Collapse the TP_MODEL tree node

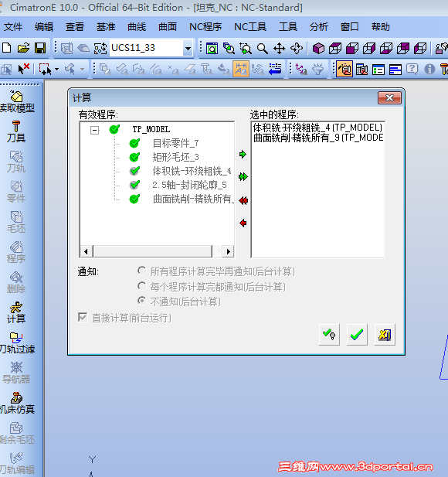point(94,130)
